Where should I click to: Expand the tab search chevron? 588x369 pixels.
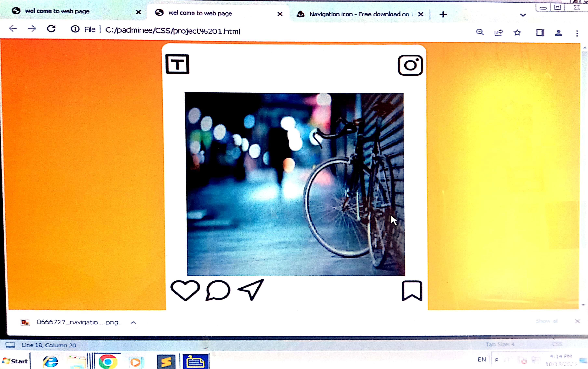pyautogui.click(x=523, y=15)
